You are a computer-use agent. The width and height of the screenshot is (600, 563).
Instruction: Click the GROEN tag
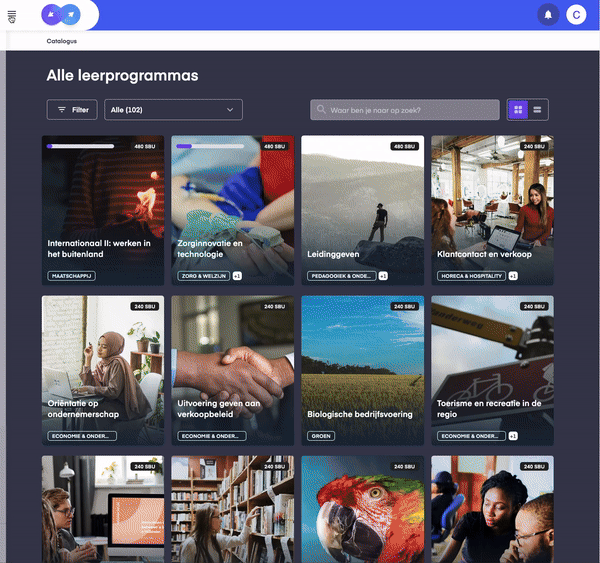pyautogui.click(x=321, y=436)
